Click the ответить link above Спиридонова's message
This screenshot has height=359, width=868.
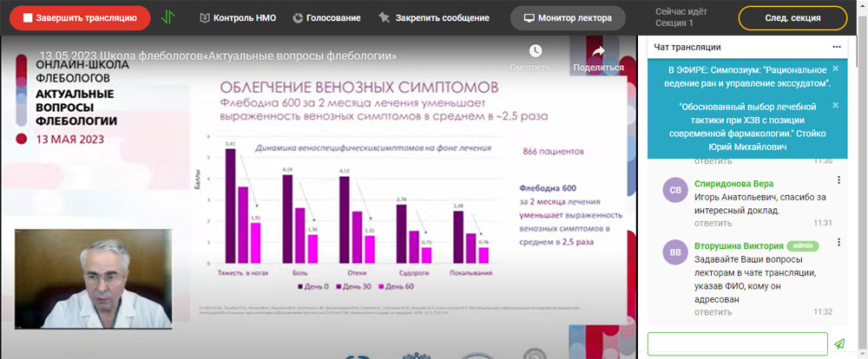[713, 161]
